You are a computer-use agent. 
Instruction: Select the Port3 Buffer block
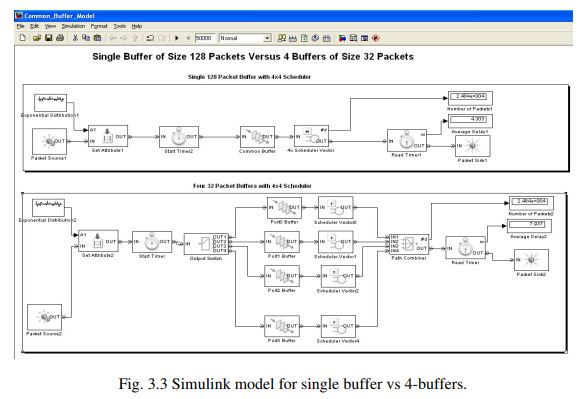(282, 326)
